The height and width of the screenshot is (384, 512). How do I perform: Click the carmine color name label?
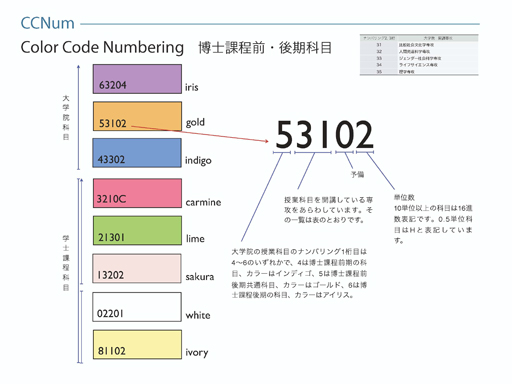[x=203, y=202]
